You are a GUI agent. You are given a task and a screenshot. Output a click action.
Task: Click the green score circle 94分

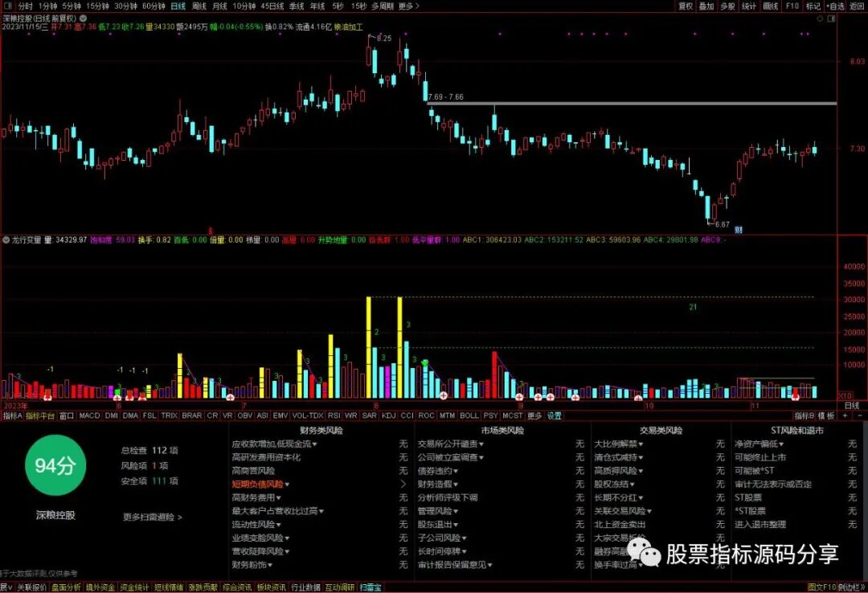[55, 465]
